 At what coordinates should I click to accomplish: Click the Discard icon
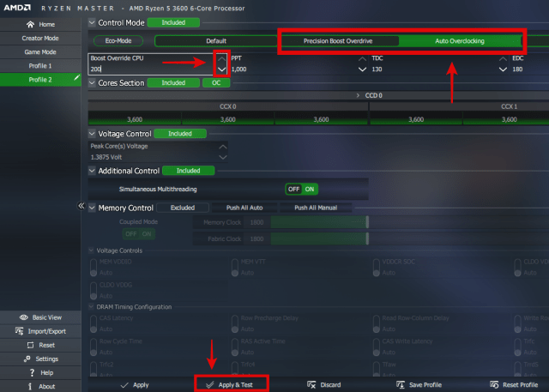click(x=311, y=384)
